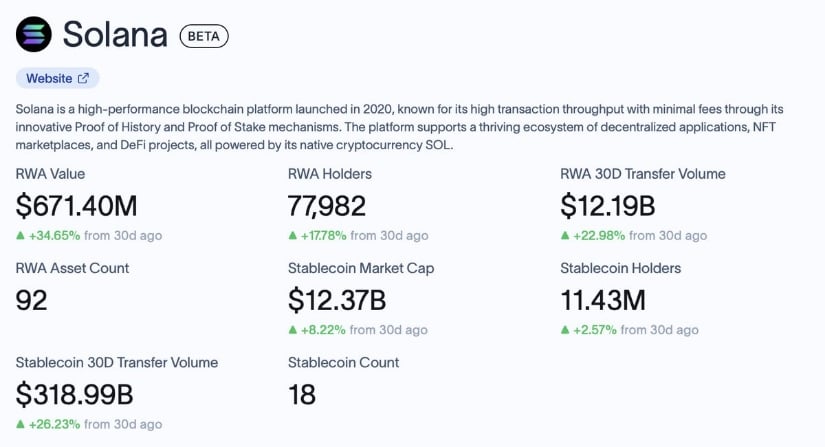Click the up arrow next to +26.23%

(x=21, y=424)
